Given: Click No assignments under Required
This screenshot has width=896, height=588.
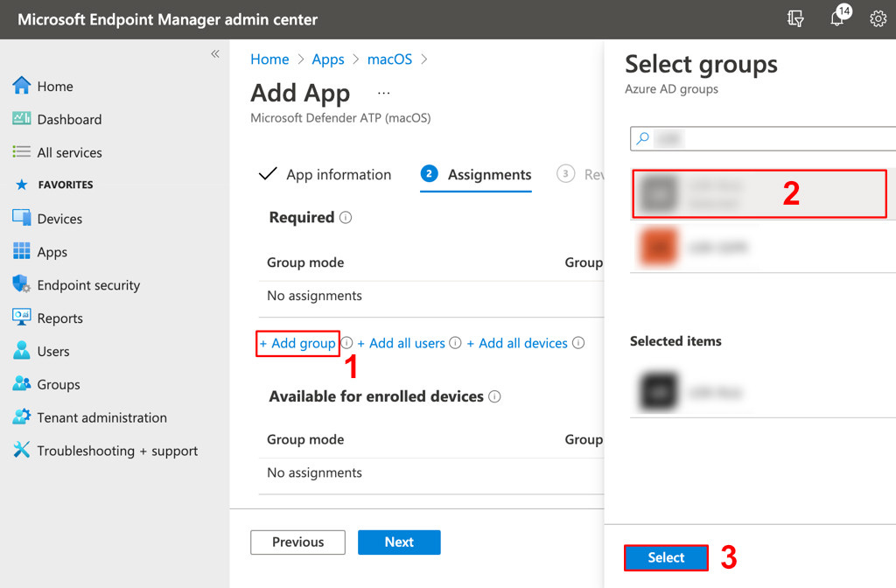Looking at the screenshot, I should [x=314, y=296].
